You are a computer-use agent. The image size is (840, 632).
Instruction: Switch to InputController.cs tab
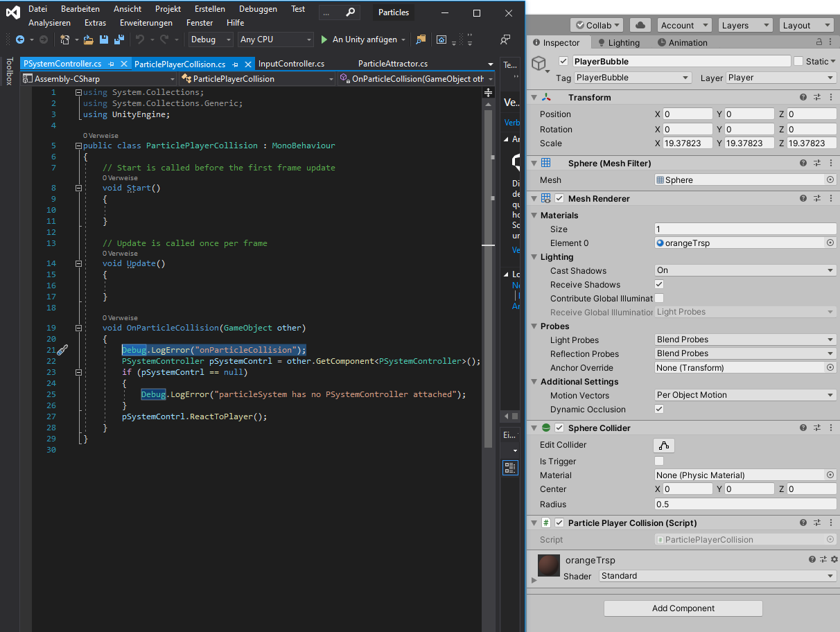(291, 64)
